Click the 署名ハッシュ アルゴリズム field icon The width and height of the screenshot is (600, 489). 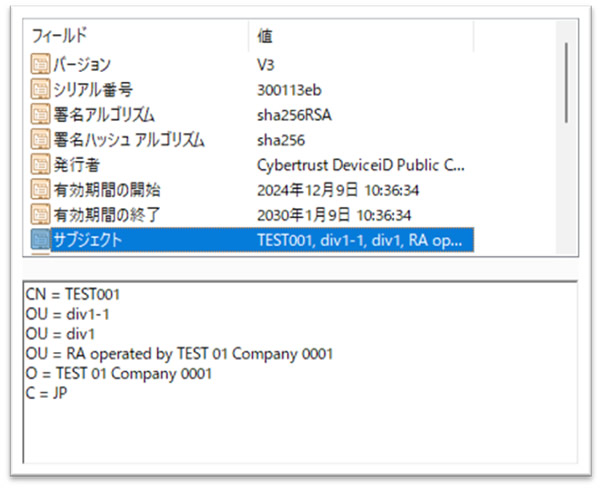coord(40,139)
